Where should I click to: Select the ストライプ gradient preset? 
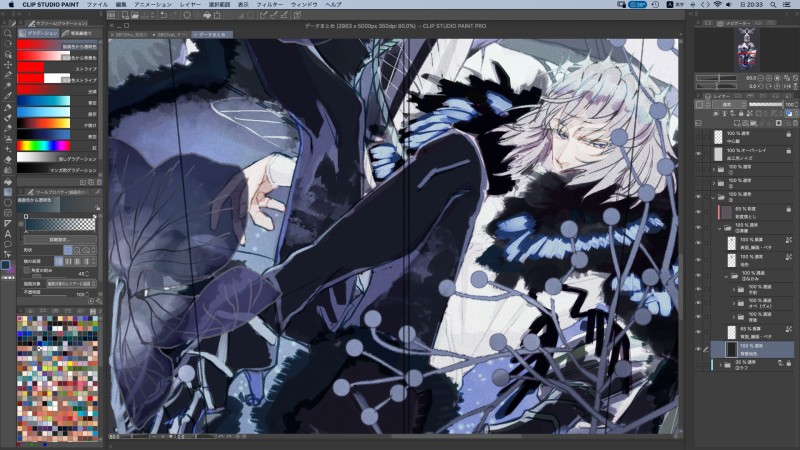click(57, 67)
